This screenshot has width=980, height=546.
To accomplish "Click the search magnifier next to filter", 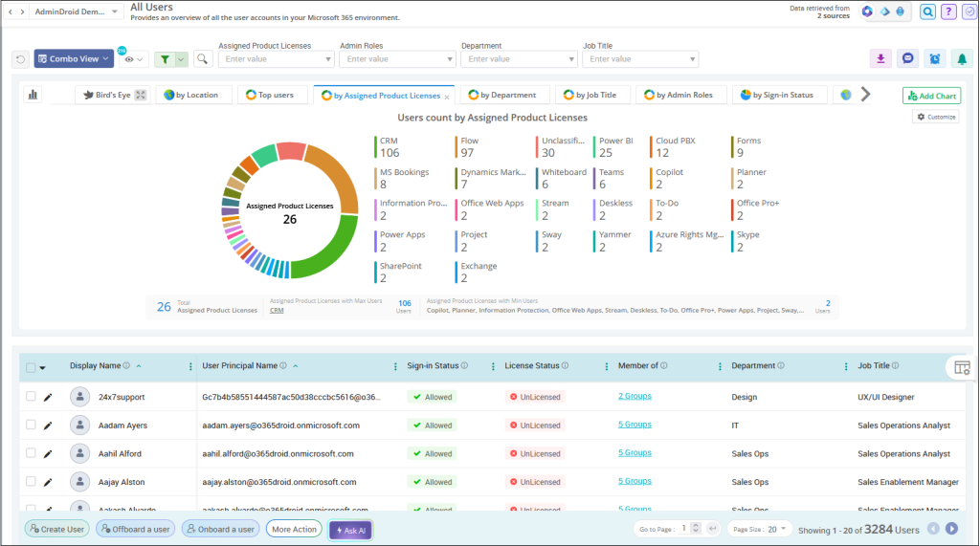I will pyautogui.click(x=203, y=58).
